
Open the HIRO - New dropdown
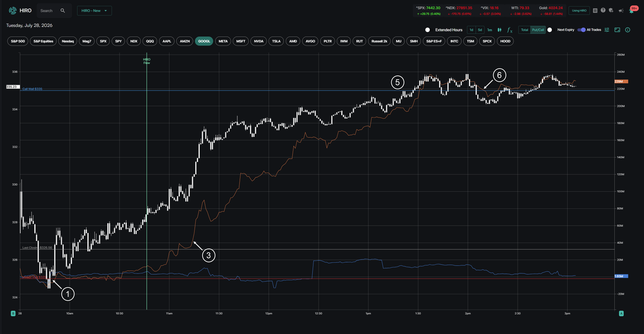tap(94, 10)
